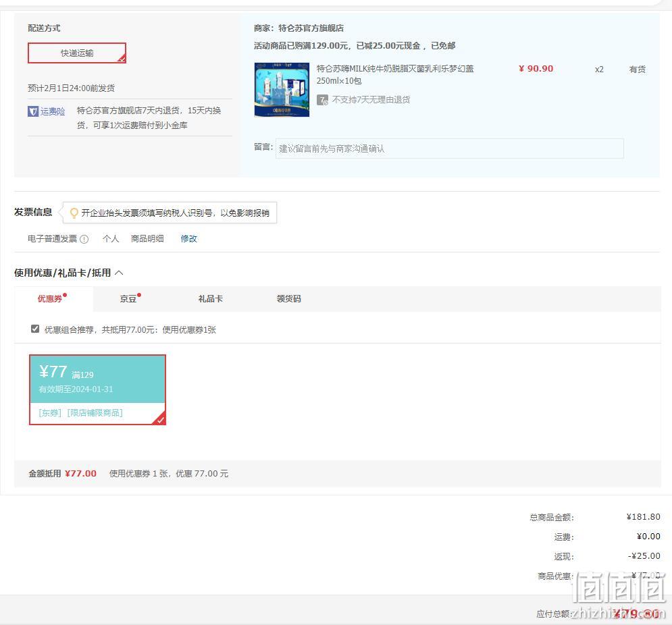
Task: Click 修改 to edit invoice info
Action: [x=188, y=239]
